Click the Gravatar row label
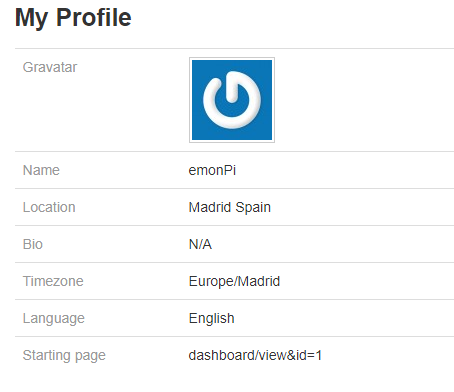Viewport: 454px width, 392px height. pyautogui.click(x=50, y=67)
